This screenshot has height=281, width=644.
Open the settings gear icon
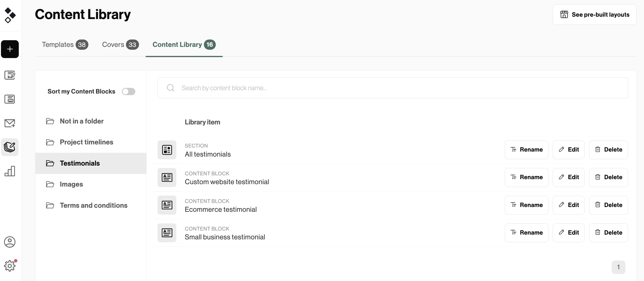click(x=10, y=266)
